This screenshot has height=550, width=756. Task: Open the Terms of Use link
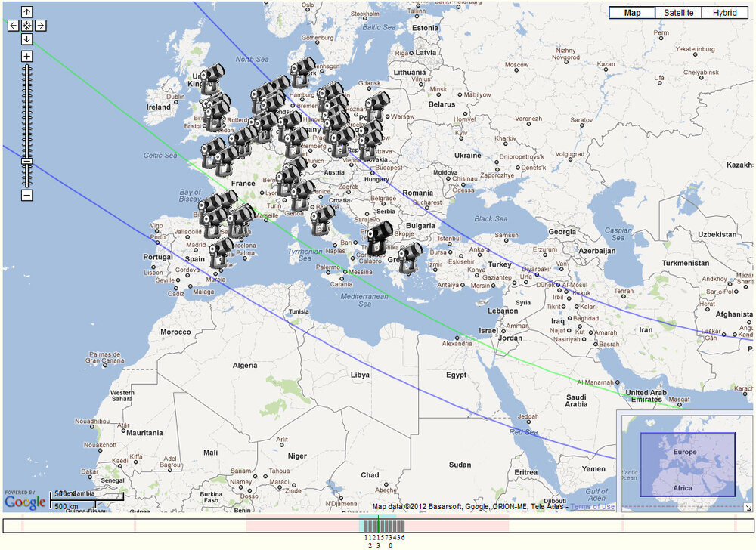pos(593,507)
